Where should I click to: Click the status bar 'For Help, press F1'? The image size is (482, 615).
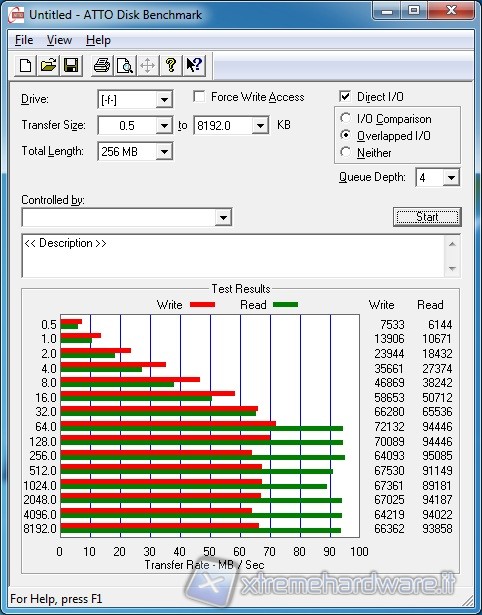(56, 599)
